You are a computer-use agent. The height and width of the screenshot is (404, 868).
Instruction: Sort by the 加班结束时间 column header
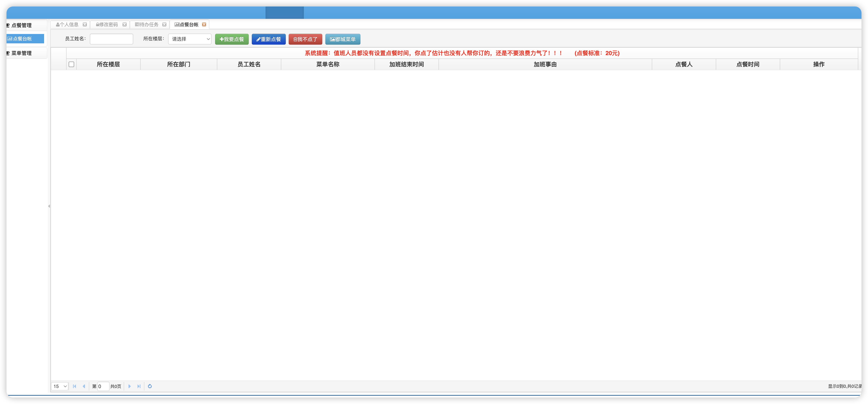407,64
